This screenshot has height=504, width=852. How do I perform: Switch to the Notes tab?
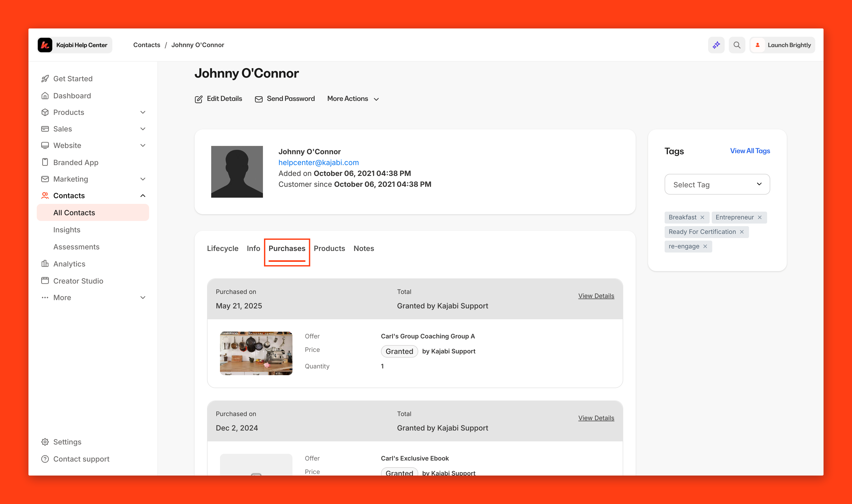point(363,248)
